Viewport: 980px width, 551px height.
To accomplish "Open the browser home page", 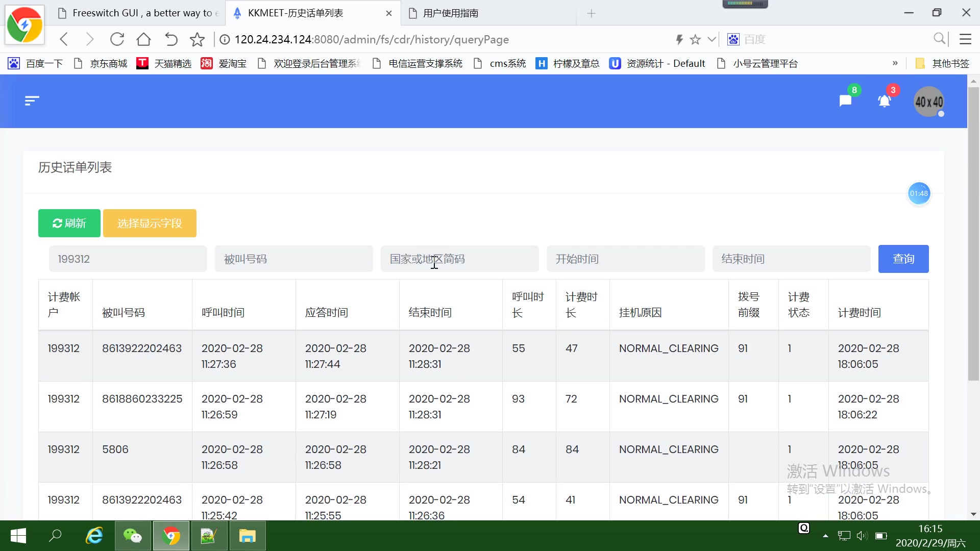I will [x=143, y=39].
